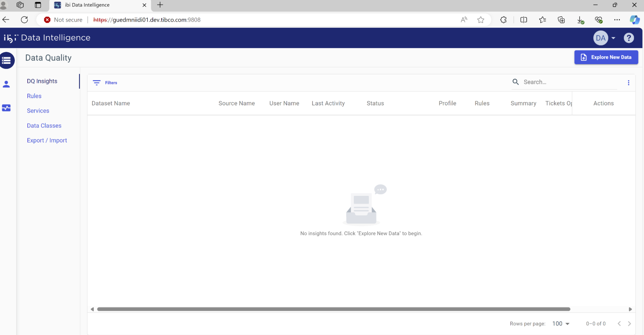The height and width of the screenshot is (335, 644).
Task: Open the Services section
Action: (x=38, y=111)
